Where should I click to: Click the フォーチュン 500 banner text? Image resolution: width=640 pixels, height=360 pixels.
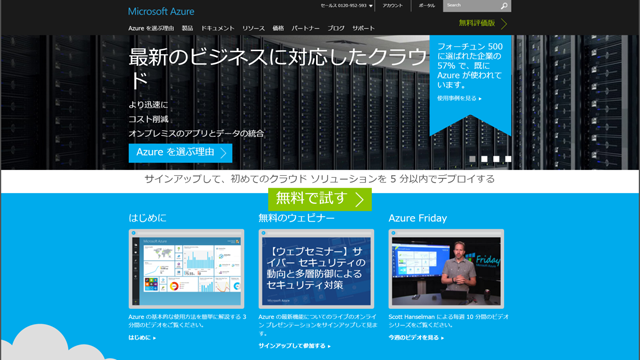point(470,66)
